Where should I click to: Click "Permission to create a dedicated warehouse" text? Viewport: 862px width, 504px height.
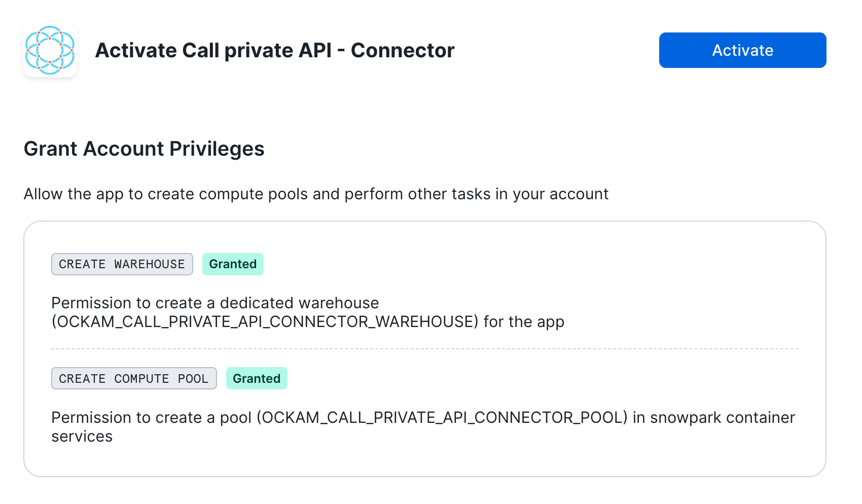pos(215,303)
